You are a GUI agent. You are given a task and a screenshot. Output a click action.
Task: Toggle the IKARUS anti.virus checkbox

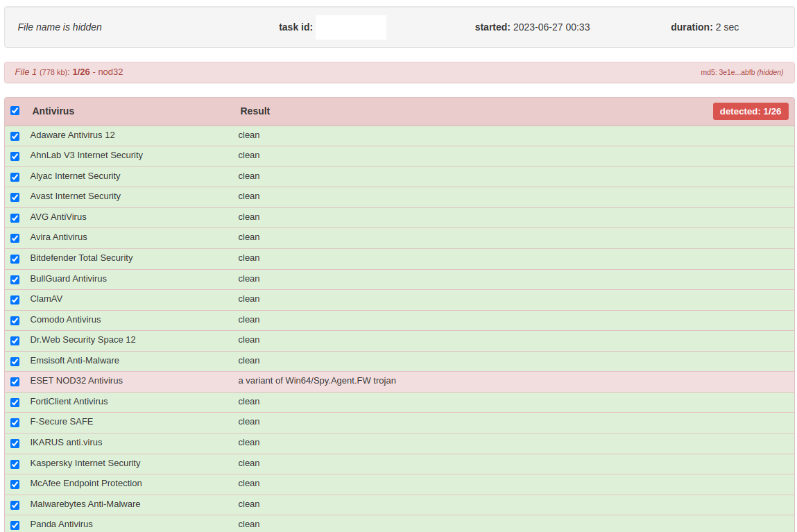pyautogui.click(x=15, y=444)
